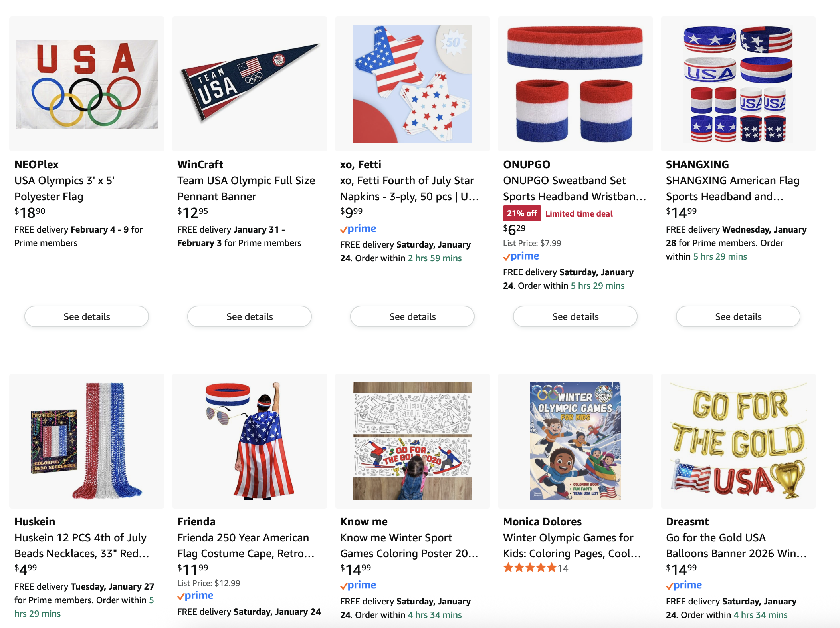Image resolution: width=840 pixels, height=628 pixels.
Task: See details for SHANGXING headband
Action: pos(738,317)
